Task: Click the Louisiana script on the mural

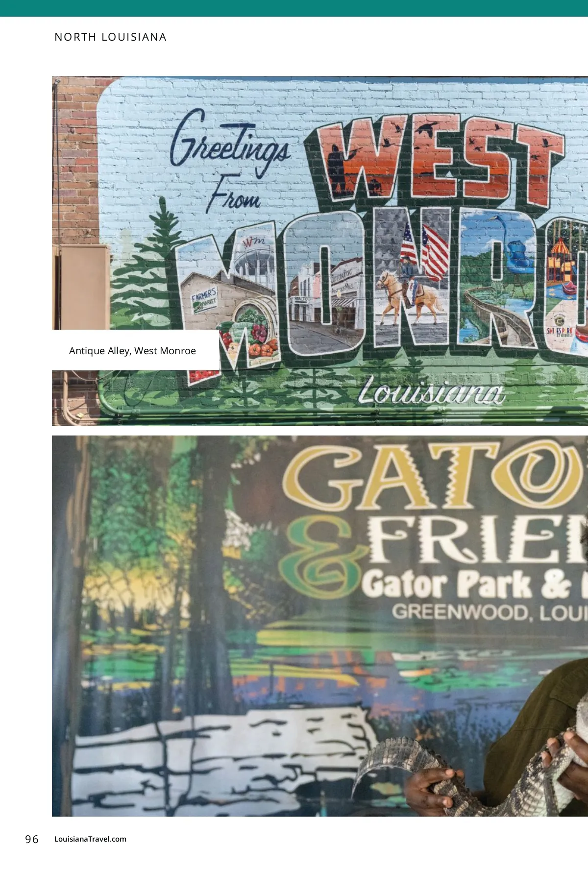Action: click(x=431, y=391)
